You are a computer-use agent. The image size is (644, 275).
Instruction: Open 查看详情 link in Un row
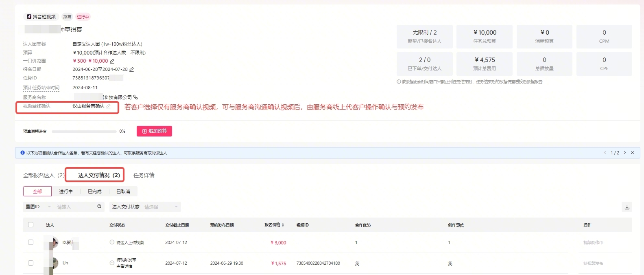coord(124,266)
